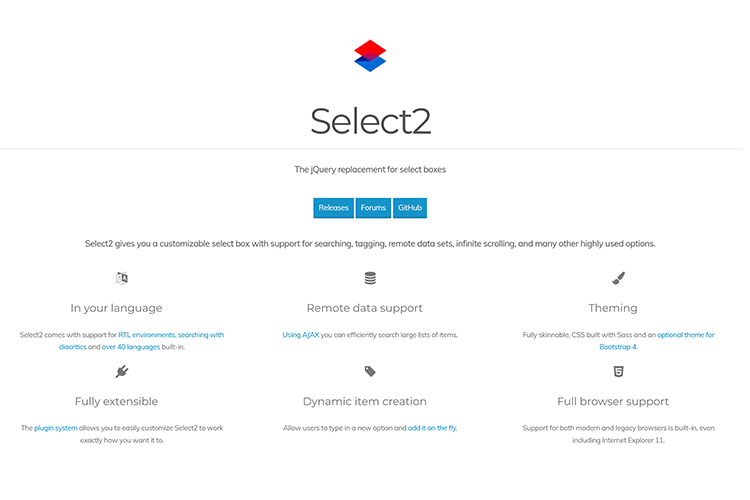Open the Forums button
Screen dimensions: 750x500
(x=373, y=208)
